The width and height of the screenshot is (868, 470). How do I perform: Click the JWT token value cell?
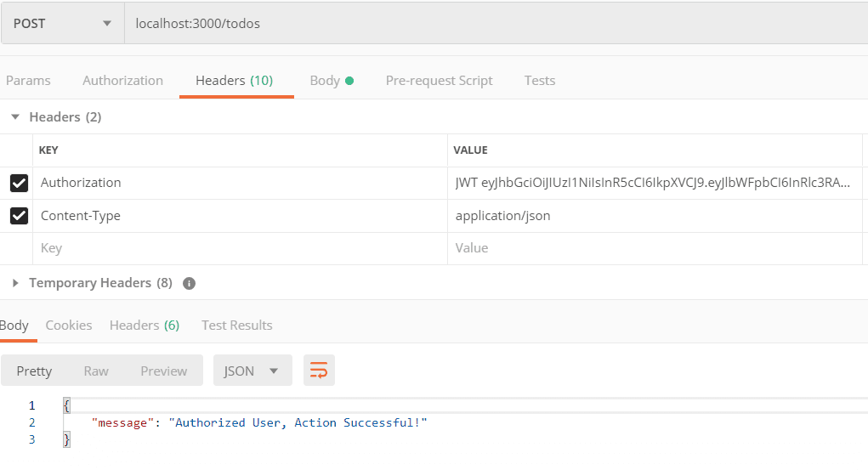[655, 183]
